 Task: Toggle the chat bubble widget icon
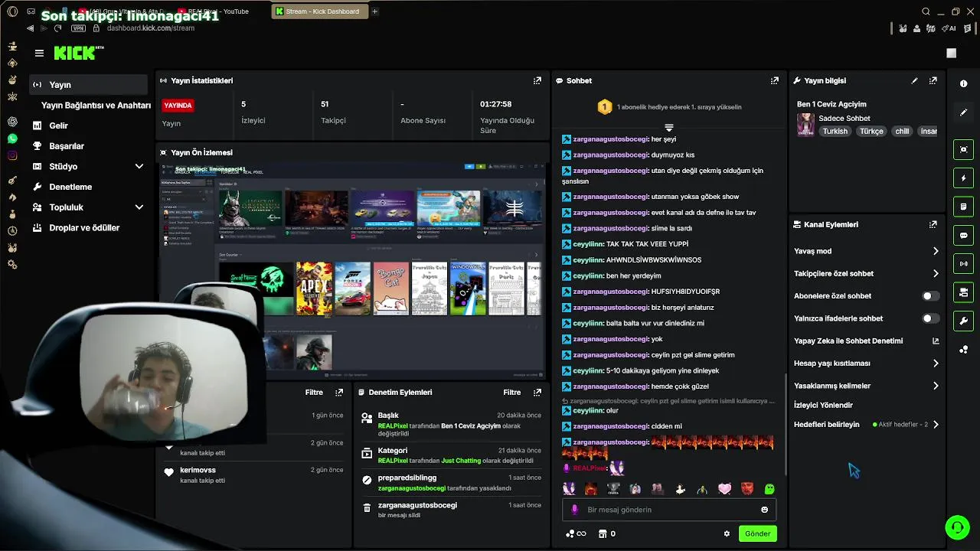click(x=964, y=235)
